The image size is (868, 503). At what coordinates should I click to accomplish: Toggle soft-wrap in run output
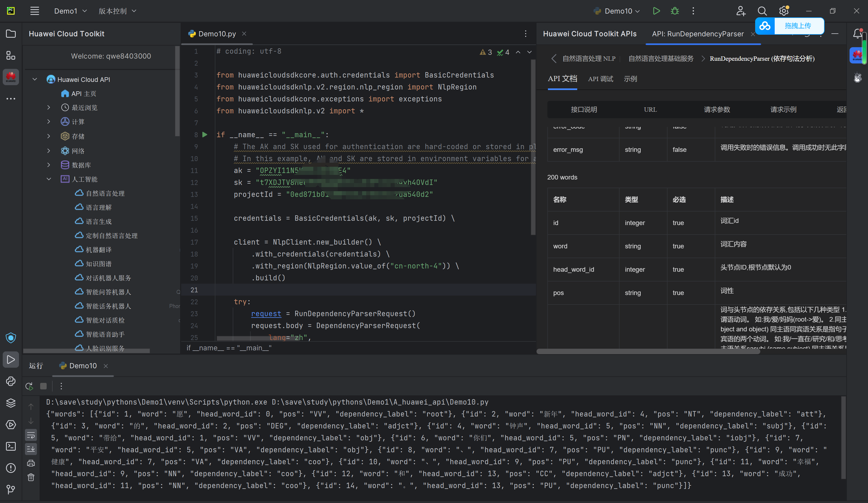pos(31,435)
